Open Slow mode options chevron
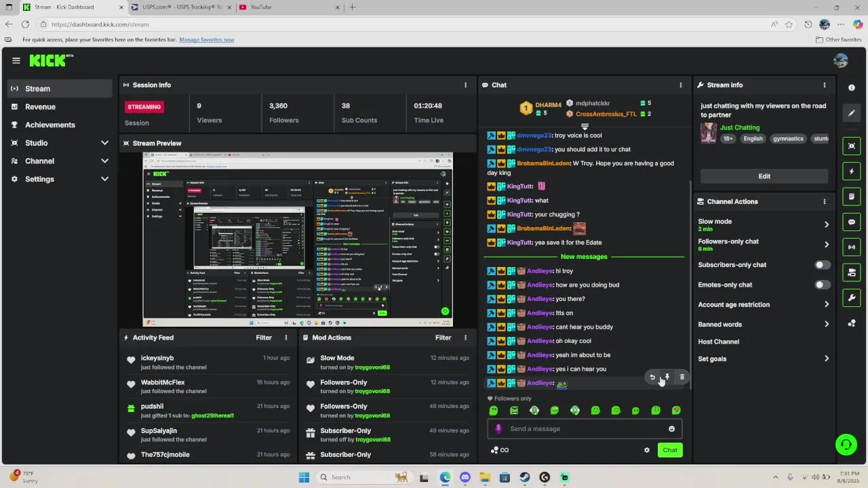868x488 pixels. tap(826, 224)
